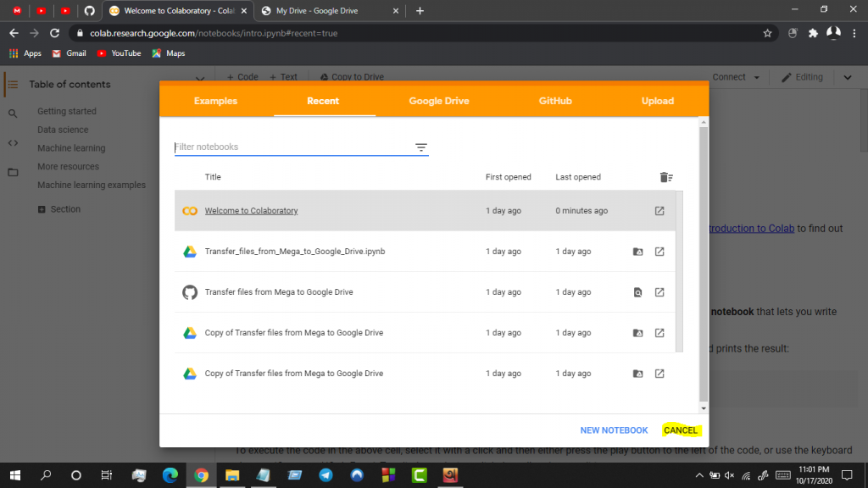868x488 pixels.
Task: Collapse toolbar header with chevron beside Editing
Action: [848, 77]
